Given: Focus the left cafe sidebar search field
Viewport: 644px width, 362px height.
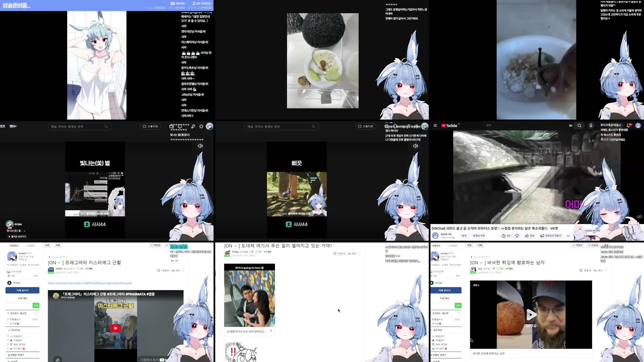Looking at the screenshot, I should 19,305.
